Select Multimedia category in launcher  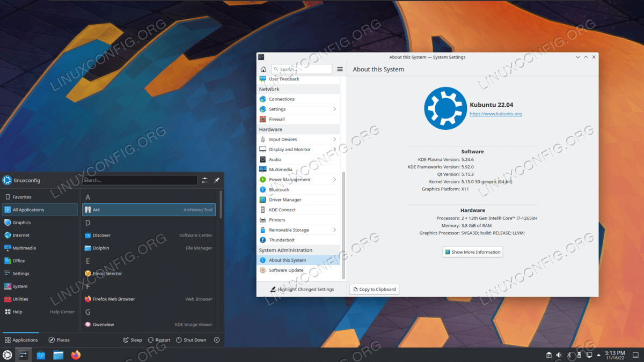coord(40,248)
